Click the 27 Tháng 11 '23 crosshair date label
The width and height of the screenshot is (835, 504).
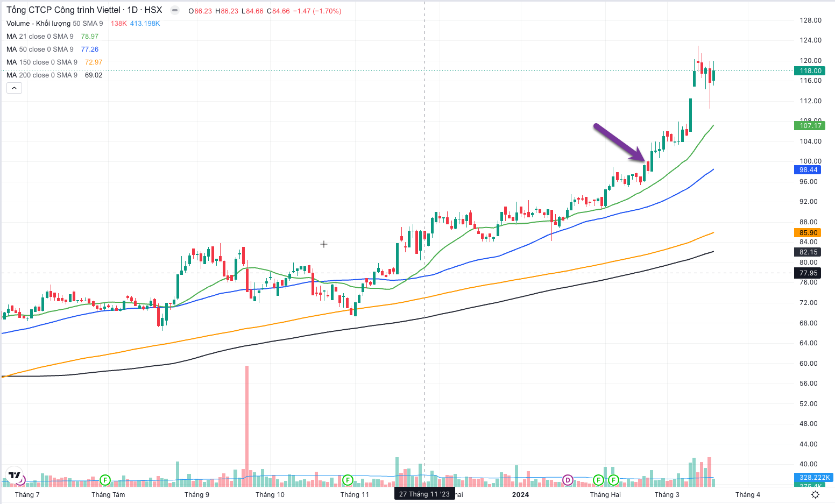tap(424, 494)
